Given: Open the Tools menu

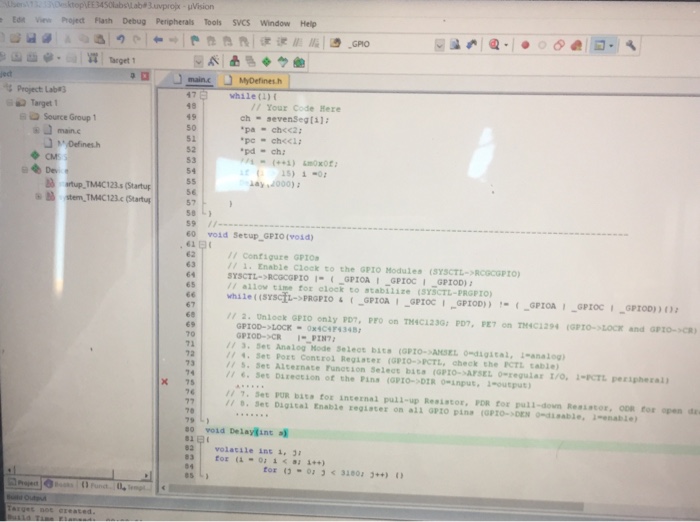Looking at the screenshot, I should [212, 22].
